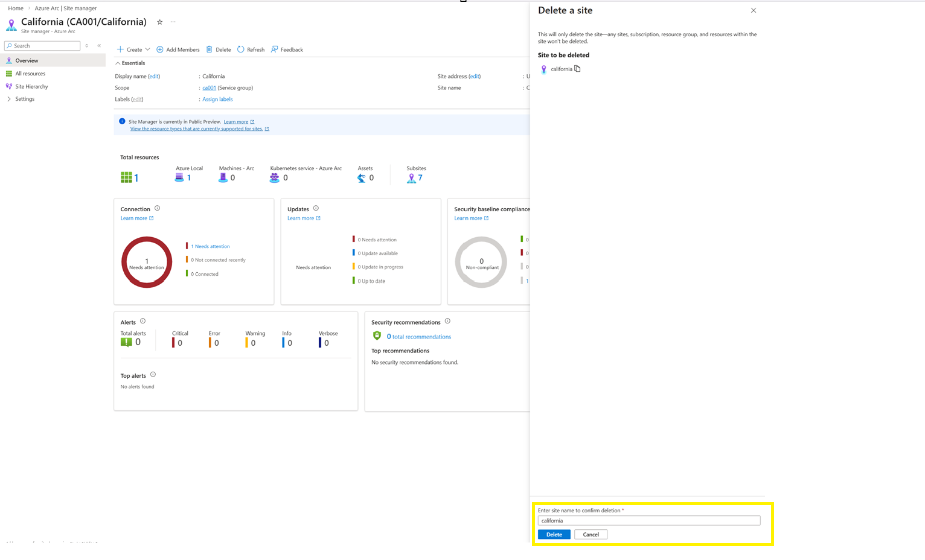Collapse the Essentials section
This screenshot has height=560, width=925.
[x=130, y=63]
